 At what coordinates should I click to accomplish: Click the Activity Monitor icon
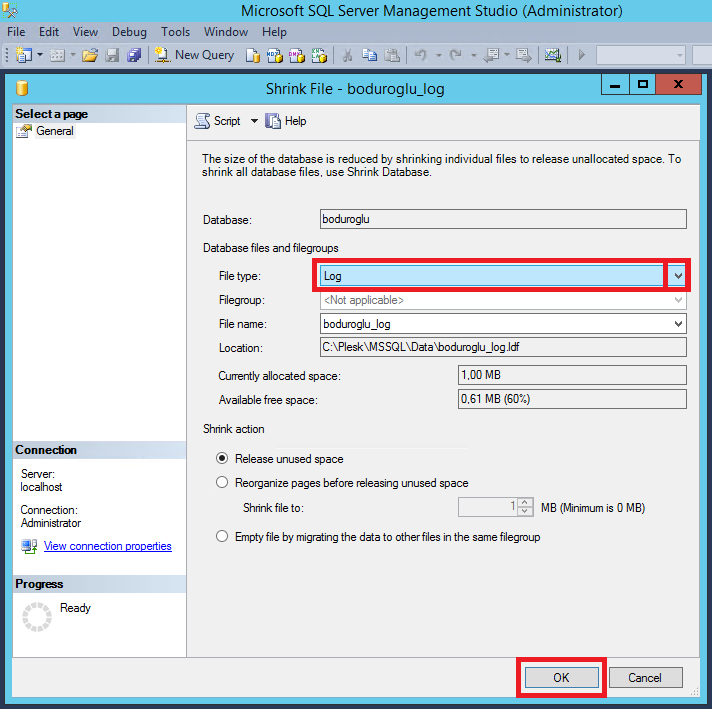(553, 55)
